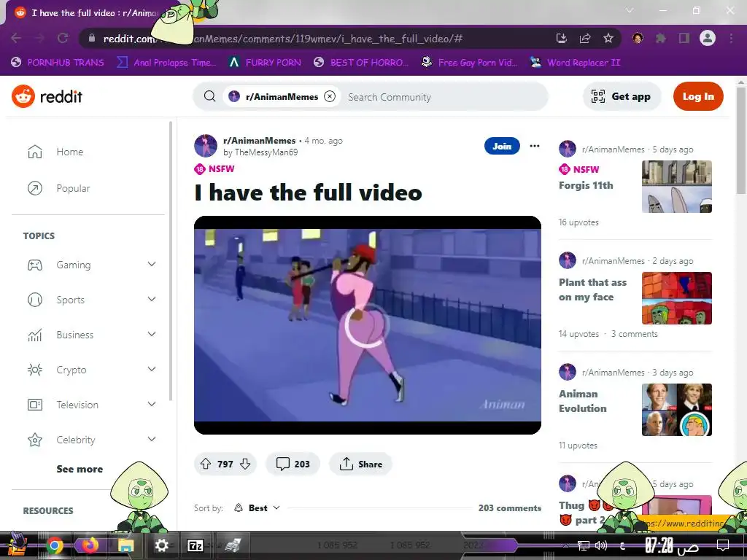This screenshot has width=747, height=560.
Task: Share the post
Action: click(360, 464)
